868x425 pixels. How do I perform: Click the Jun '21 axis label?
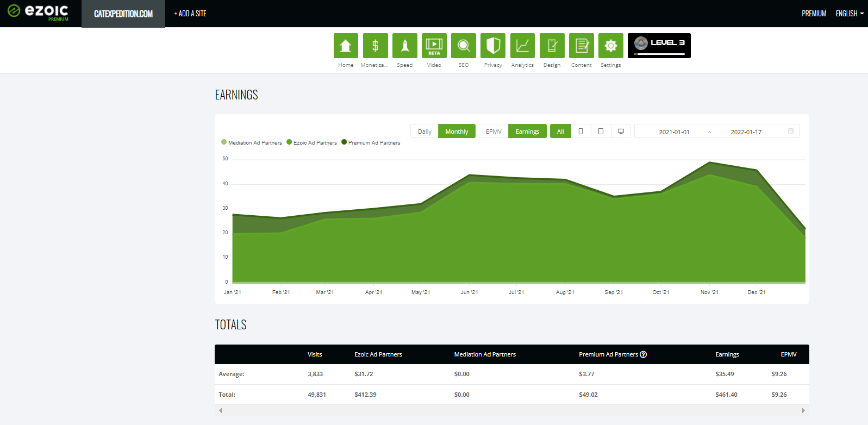[x=469, y=292]
